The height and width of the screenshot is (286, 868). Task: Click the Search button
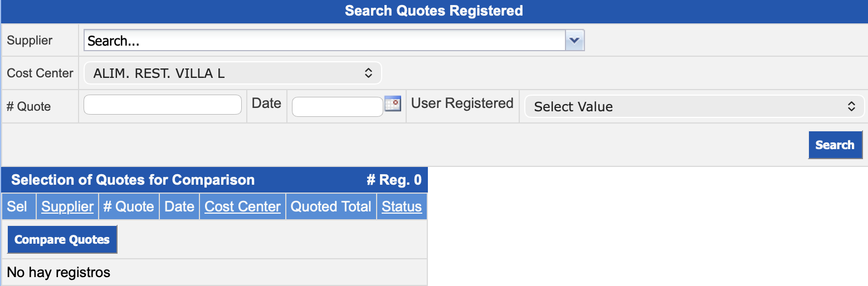tap(835, 145)
